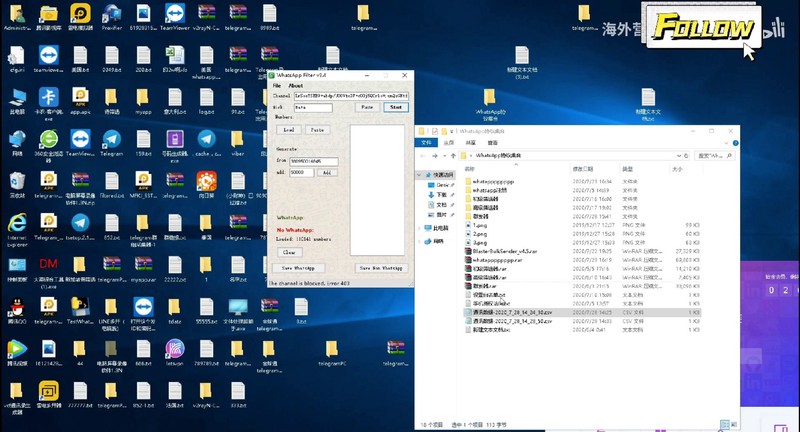Click Explorer forward arrow
Image resolution: width=800 pixels, height=432 pixels.
[435, 156]
